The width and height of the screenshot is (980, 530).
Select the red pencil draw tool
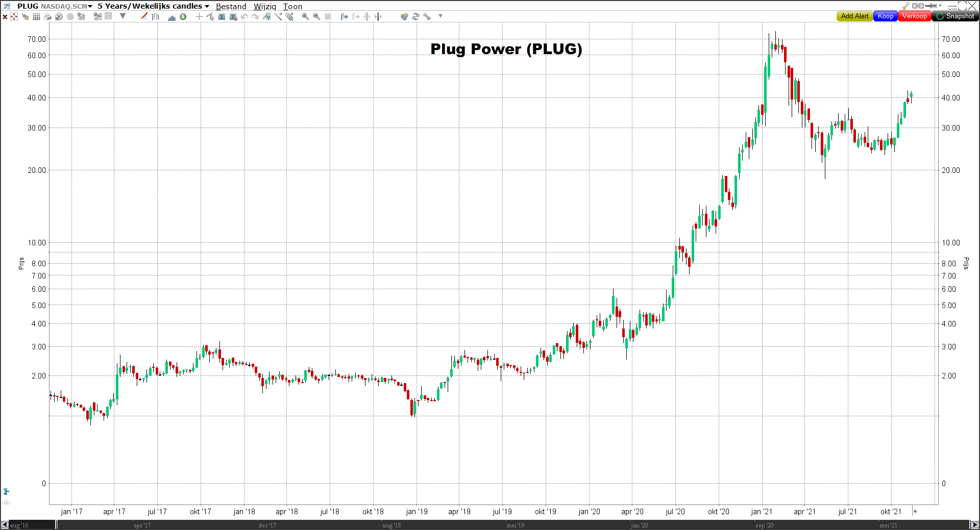[144, 16]
